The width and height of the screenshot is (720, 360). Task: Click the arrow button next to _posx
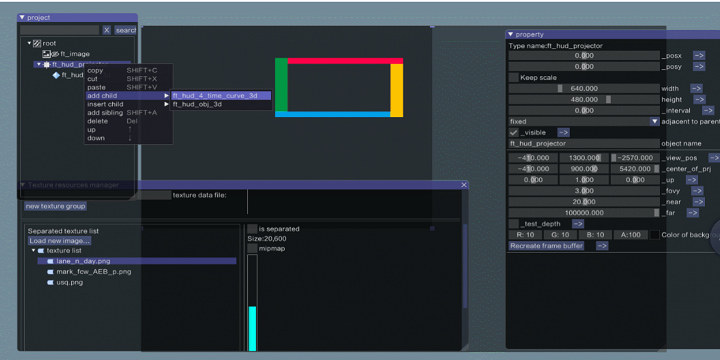699,56
